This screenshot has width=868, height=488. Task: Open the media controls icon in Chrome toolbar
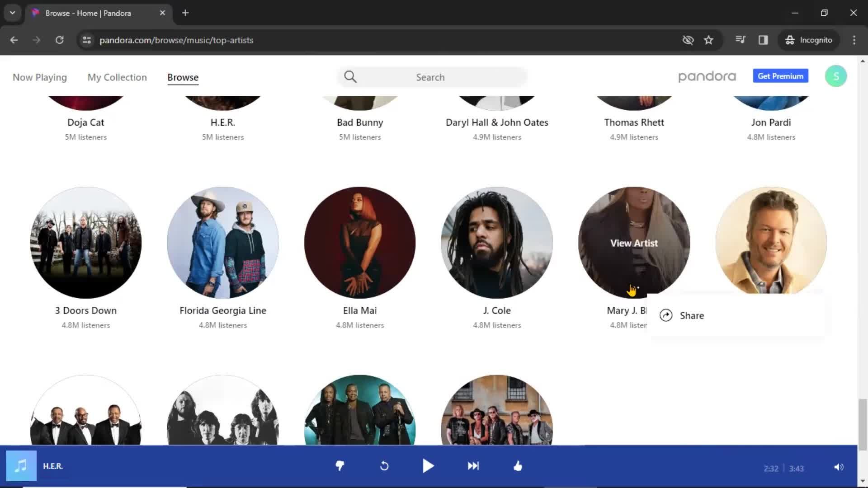tap(741, 40)
